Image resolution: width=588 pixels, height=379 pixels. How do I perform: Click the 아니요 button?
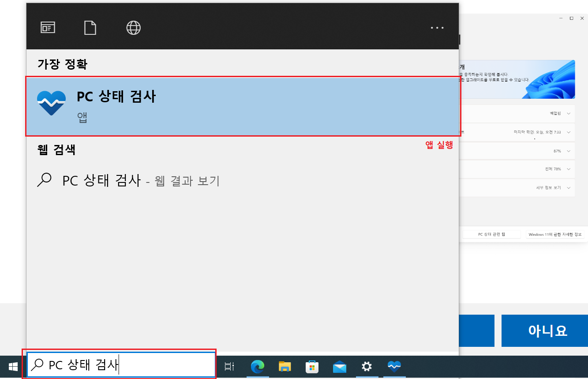[545, 331]
